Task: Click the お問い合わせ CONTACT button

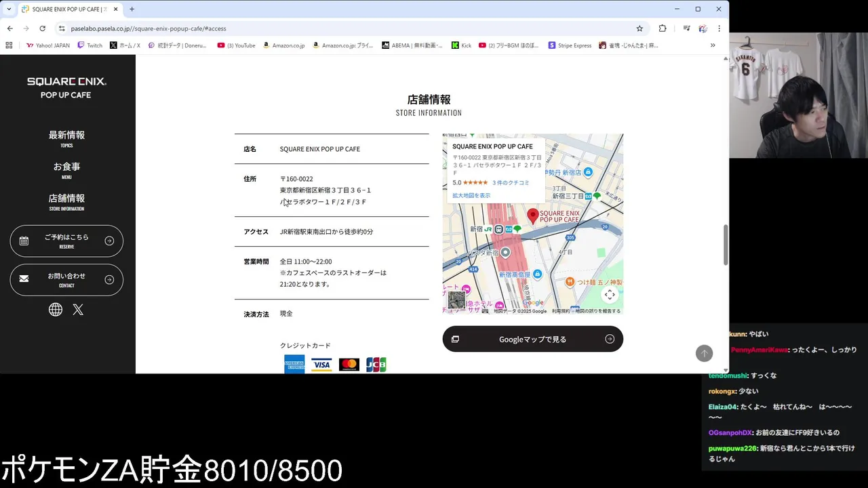Action: click(66, 279)
